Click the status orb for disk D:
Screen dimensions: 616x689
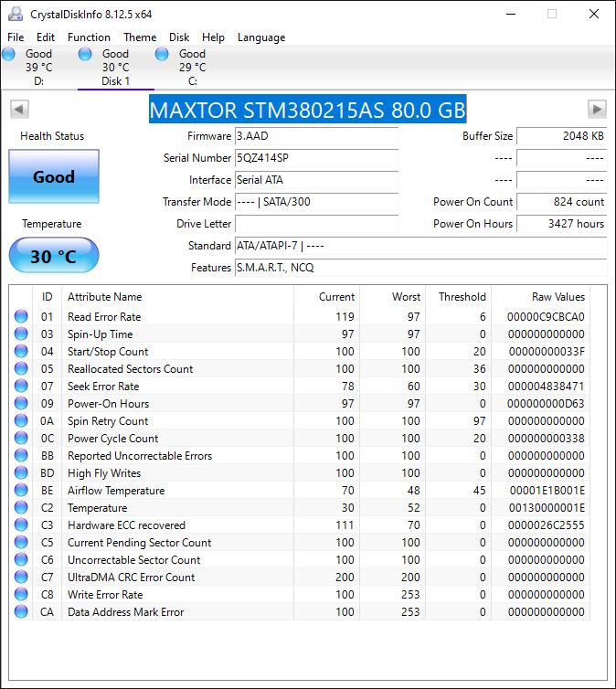(8, 54)
